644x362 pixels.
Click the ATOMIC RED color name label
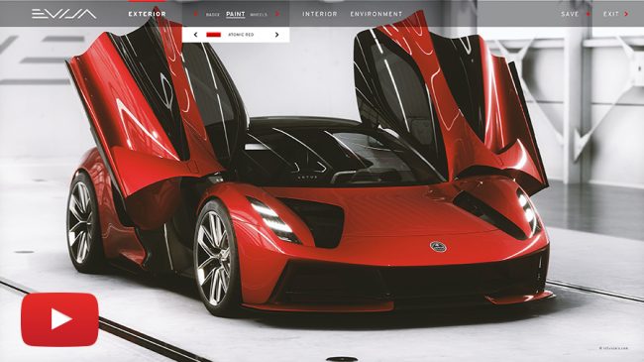[241, 35]
